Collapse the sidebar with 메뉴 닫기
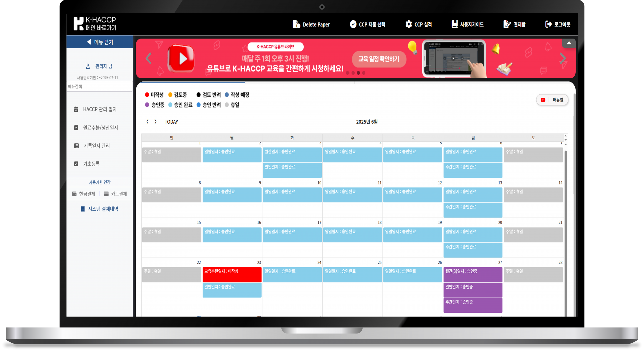The image size is (644, 351). click(x=100, y=42)
